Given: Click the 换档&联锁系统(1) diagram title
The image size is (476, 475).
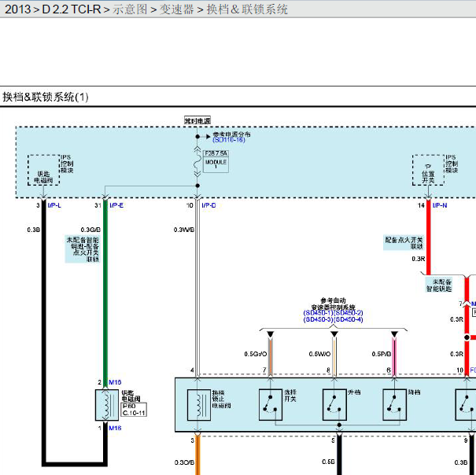Looking at the screenshot, I should click(46, 98).
